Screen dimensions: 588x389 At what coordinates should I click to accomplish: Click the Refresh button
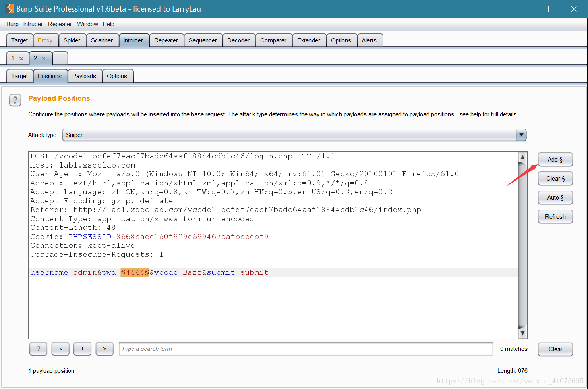click(x=555, y=217)
